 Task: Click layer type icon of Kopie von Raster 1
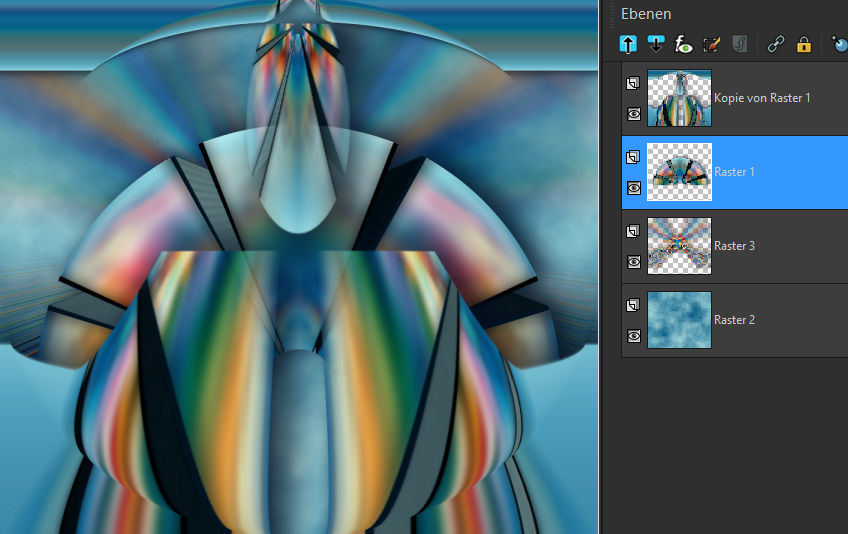pyautogui.click(x=634, y=83)
